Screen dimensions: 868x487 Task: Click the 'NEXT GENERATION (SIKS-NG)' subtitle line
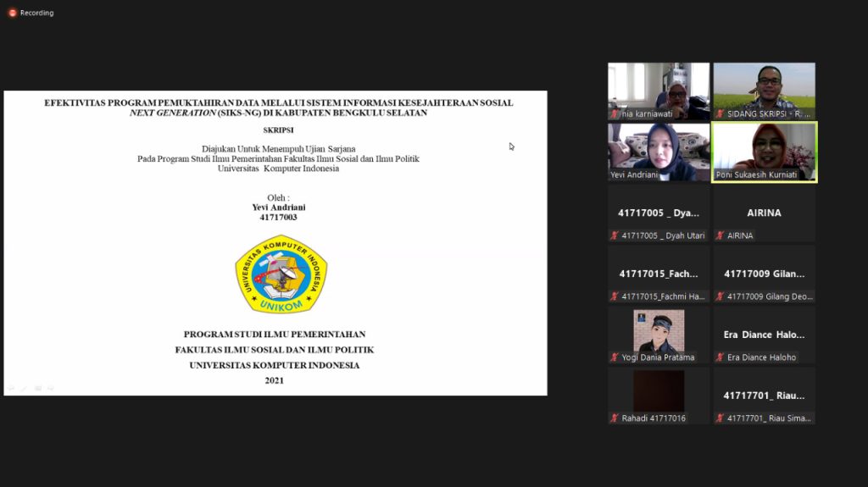pyautogui.click(x=278, y=113)
